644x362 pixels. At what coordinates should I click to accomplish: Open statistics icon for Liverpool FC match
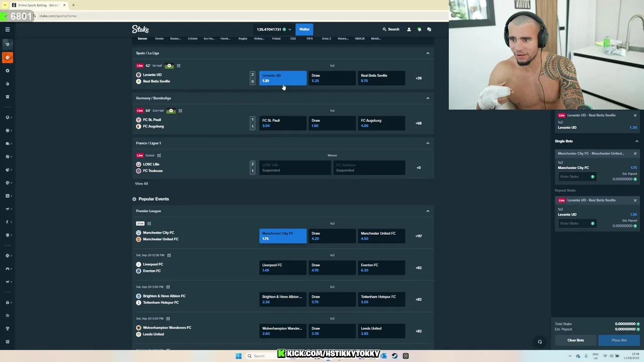169,255
